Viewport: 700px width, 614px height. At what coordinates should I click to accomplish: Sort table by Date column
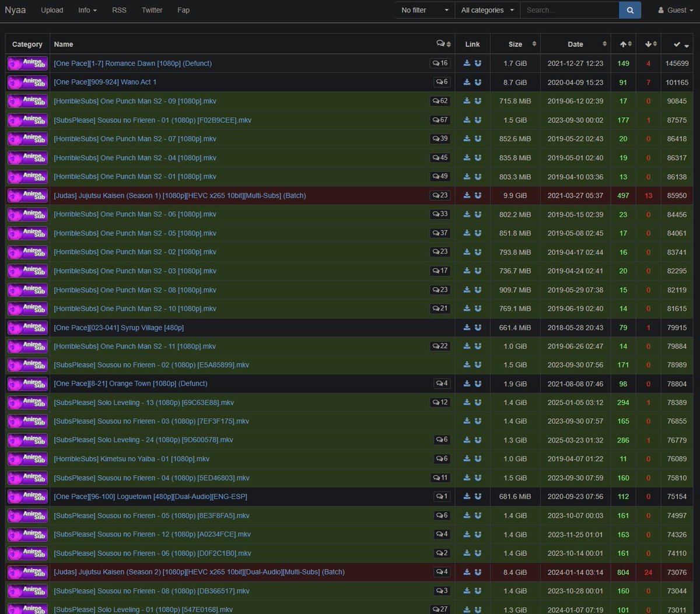[576, 44]
